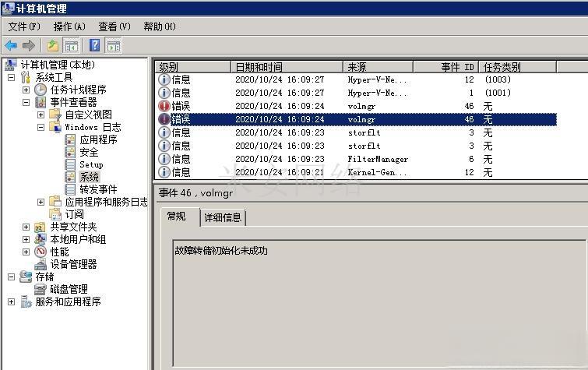The image size is (588, 370).
Task: Open the 文件(F) menu
Action: [x=24, y=26]
